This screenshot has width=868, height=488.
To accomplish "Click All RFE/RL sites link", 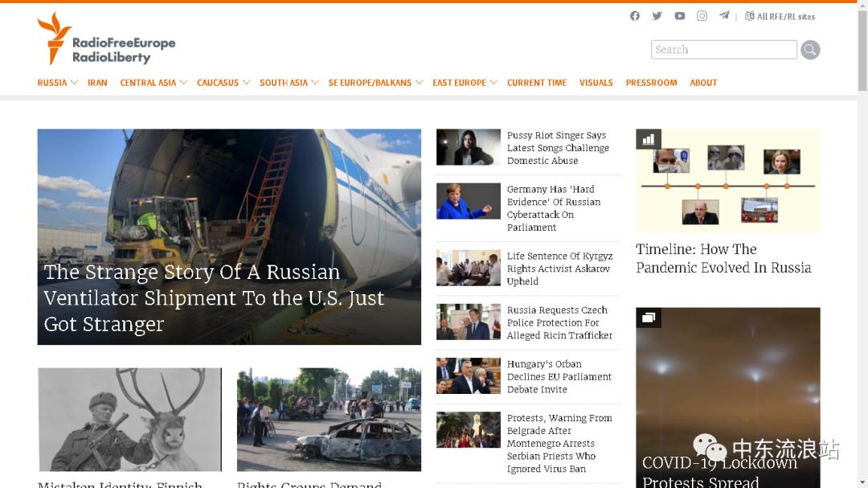I will pos(785,17).
